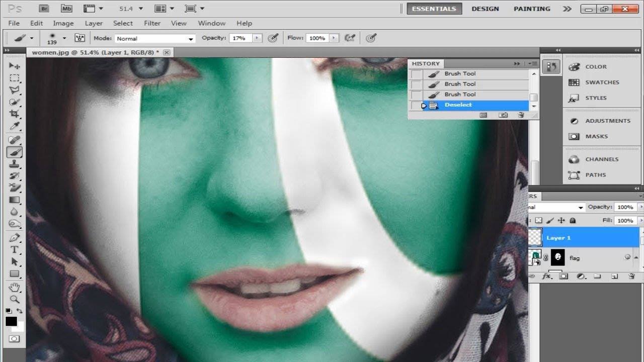Toggle tablet pressure for opacity

[x=273, y=38]
